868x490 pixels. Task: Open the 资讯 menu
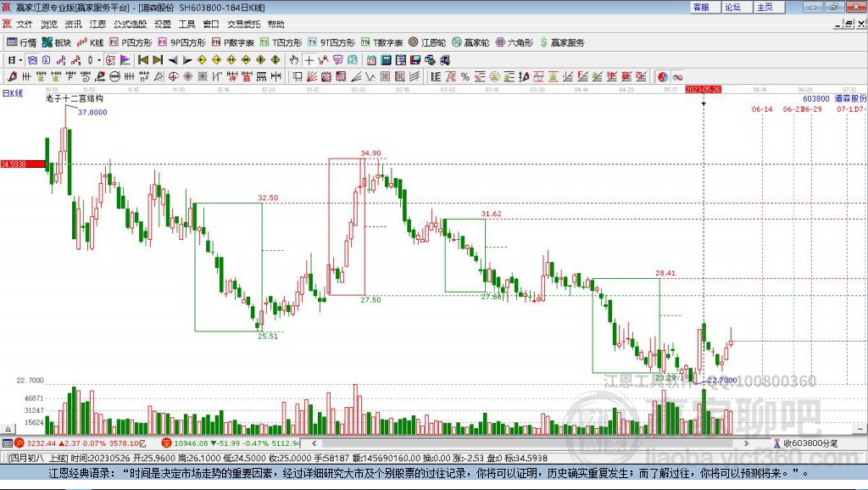(x=73, y=24)
